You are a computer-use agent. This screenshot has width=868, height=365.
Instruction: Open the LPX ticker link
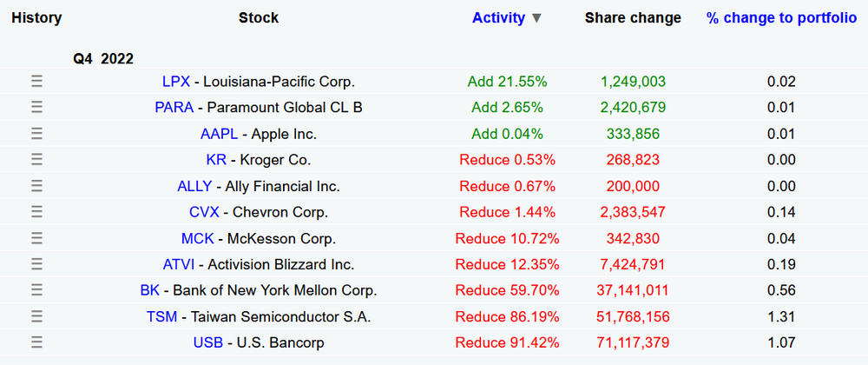pyautogui.click(x=176, y=82)
